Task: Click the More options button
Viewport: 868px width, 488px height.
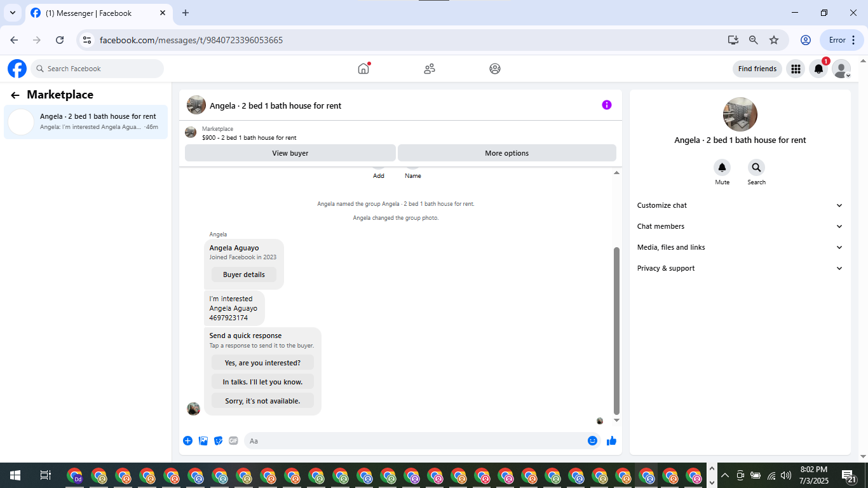Action: pyautogui.click(x=507, y=152)
